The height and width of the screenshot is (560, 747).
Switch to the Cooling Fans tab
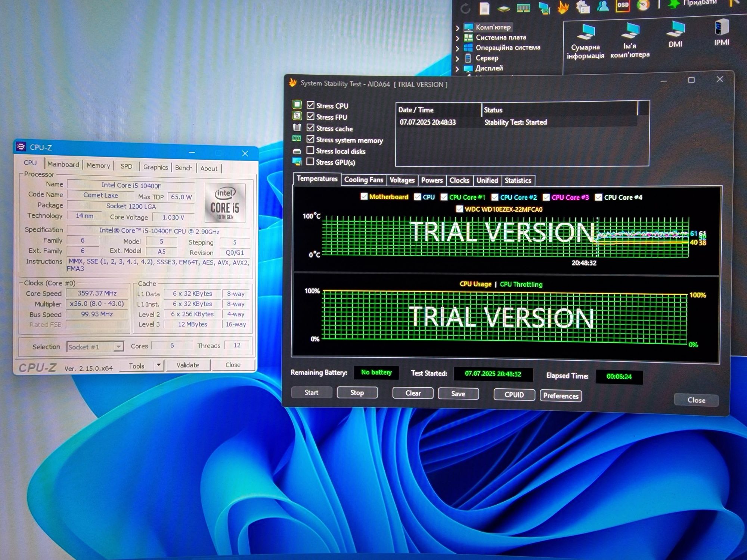pyautogui.click(x=363, y=180)
